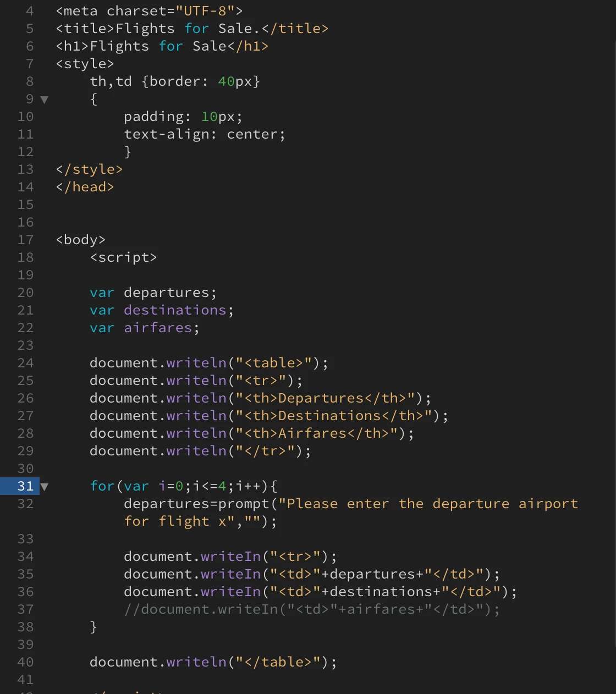The width and height of the screenshot is (616, 694).
Task: Click the '<th>Departures</th>' writeln line
Action: [261, 398]
